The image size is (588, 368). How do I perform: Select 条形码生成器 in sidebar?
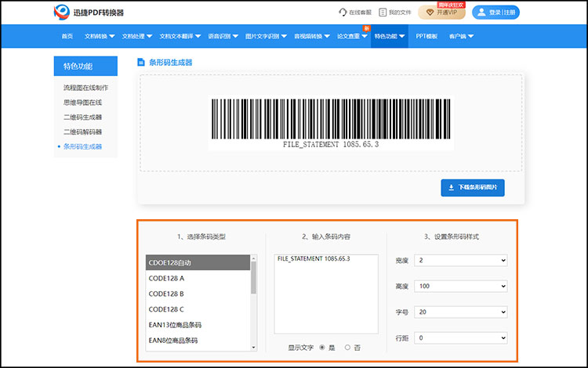[x=82, y=146]
